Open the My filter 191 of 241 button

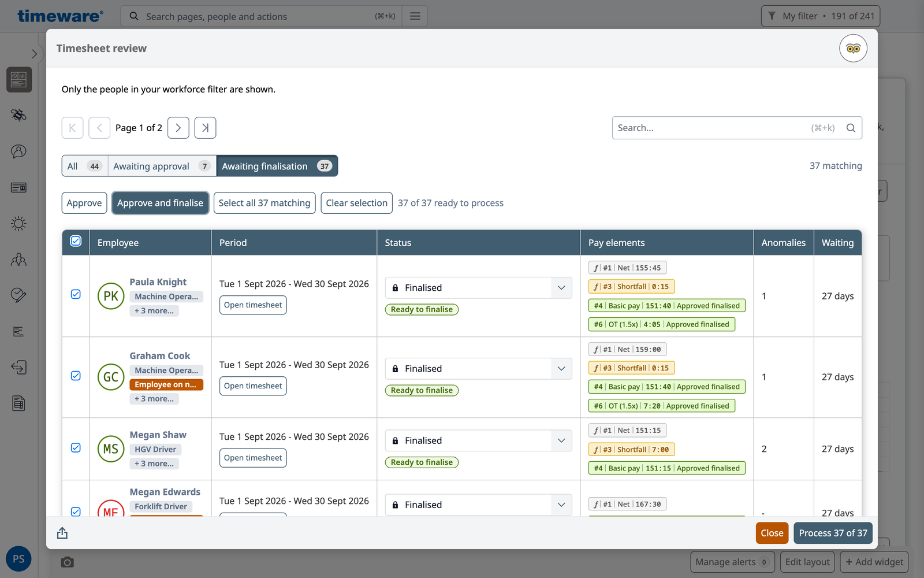tap(821, 16)
